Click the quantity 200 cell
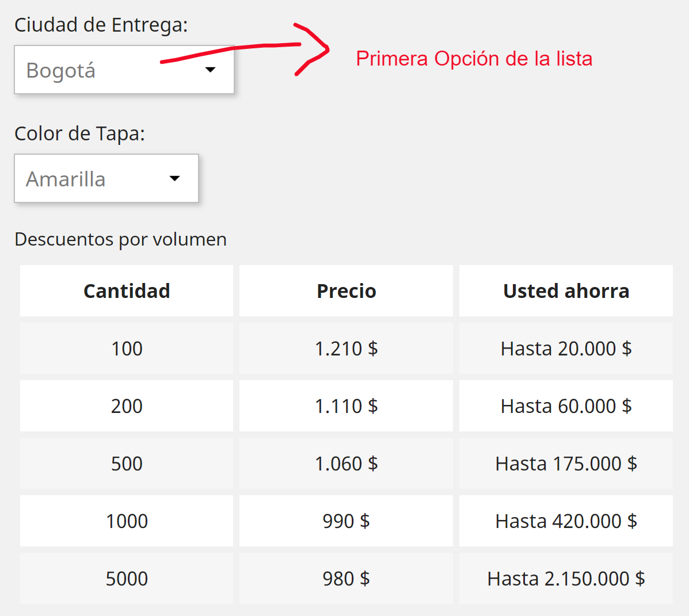Image resolution: width=689 pixels, height=616 pixels. coord(127,405)
